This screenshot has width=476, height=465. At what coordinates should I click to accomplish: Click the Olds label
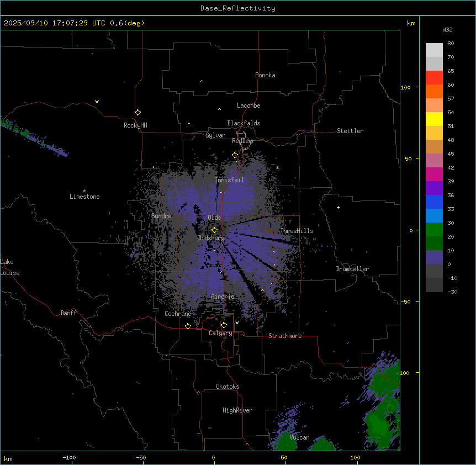point(214,218)
